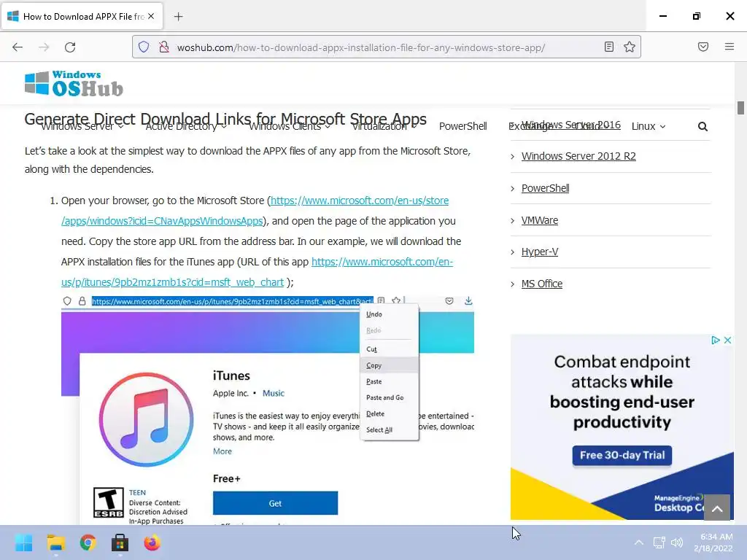Click the Windows OSHub logo
The width and height of the screenshot is (747, 560).
tap(74, 83)
